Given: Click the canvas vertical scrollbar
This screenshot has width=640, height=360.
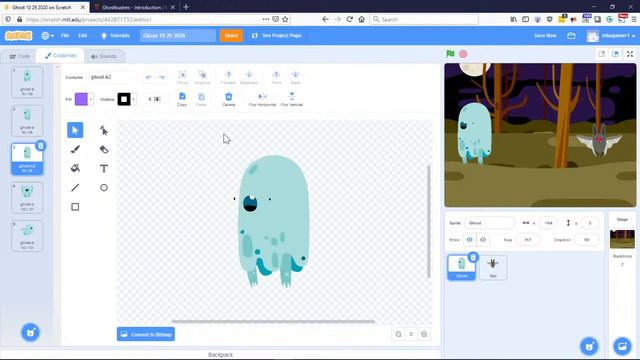Looking at the screenshot, I should (x=429, y=222).
